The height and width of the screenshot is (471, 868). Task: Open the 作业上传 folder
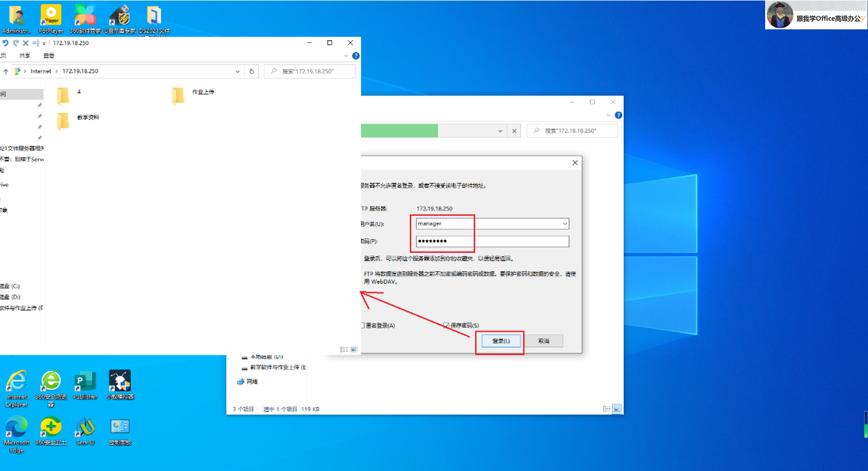(193, 94)
